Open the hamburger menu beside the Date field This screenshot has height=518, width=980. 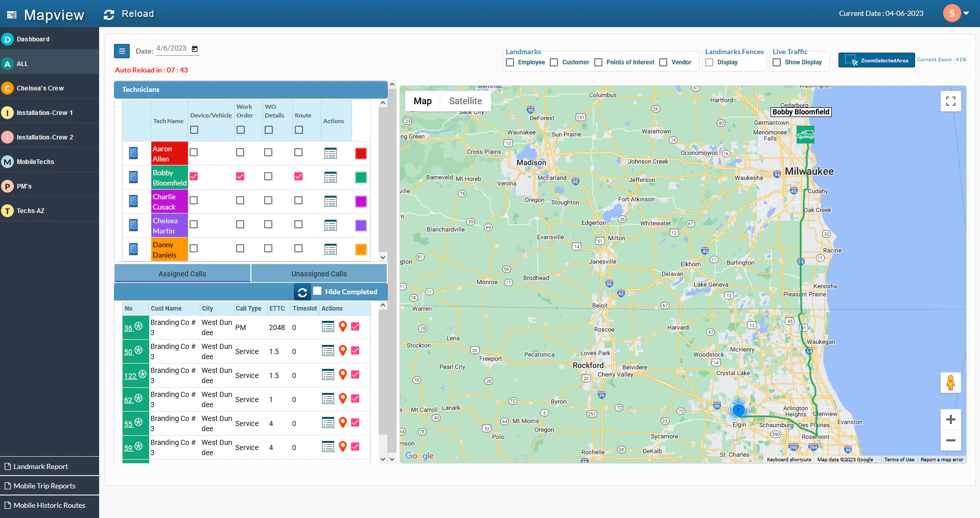[x=122, y=51]
